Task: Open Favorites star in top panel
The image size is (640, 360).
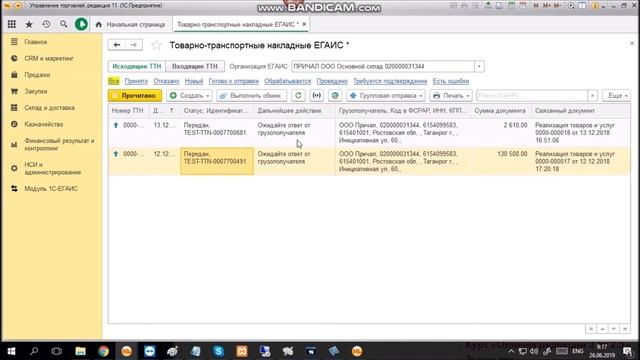Action: pyautogui.click(x=29, y=24)
